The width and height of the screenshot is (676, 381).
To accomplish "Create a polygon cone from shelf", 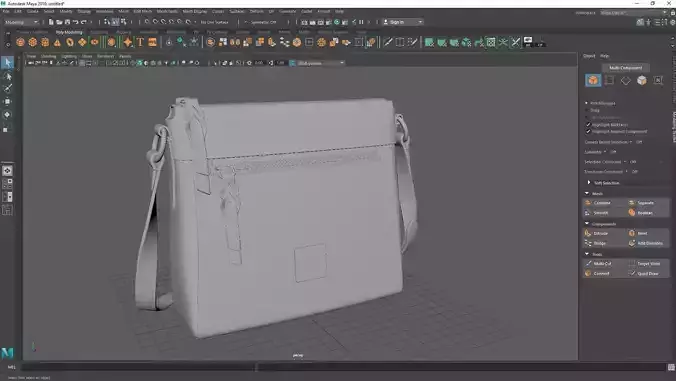I will pyautogui.click(x=57, y=42).
